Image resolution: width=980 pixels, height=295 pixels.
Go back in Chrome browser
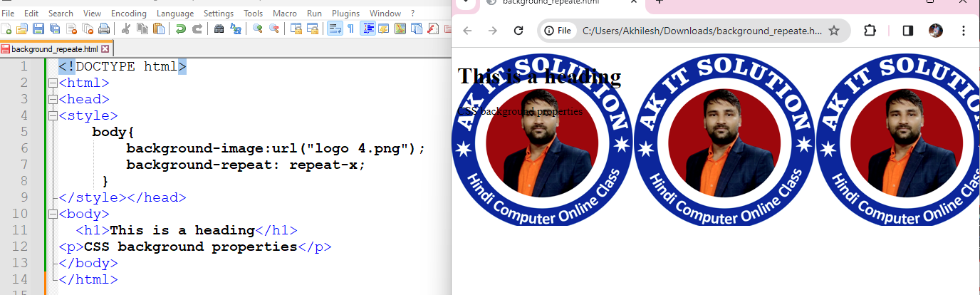467,31
